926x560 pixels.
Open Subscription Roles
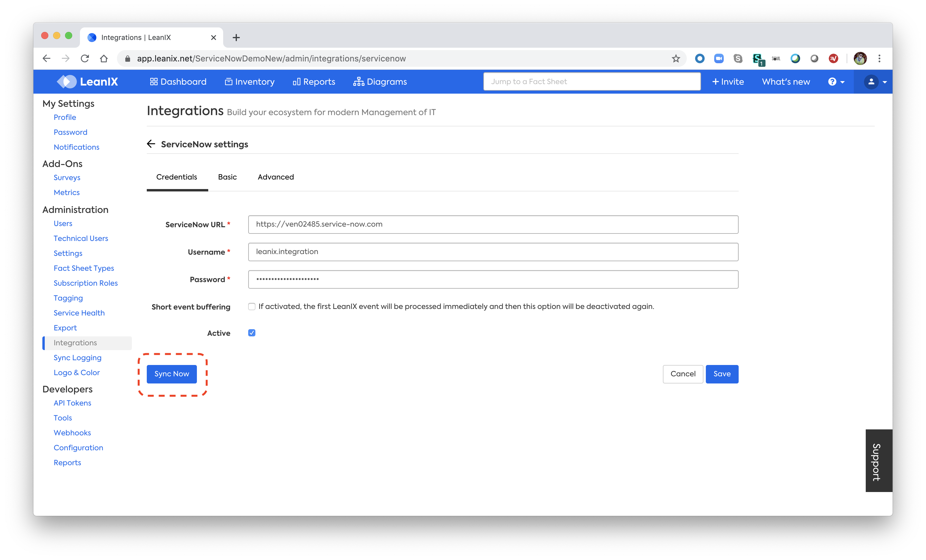point(86,283)
